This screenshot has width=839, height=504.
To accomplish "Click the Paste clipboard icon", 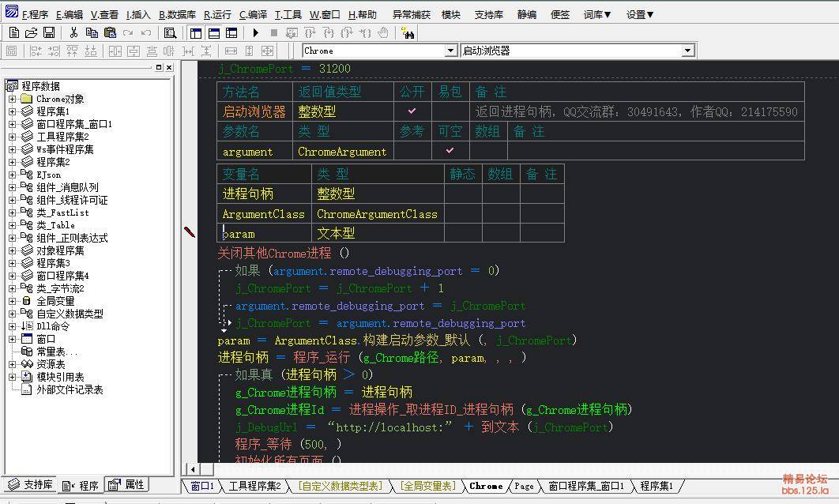I will coord(110,32).
